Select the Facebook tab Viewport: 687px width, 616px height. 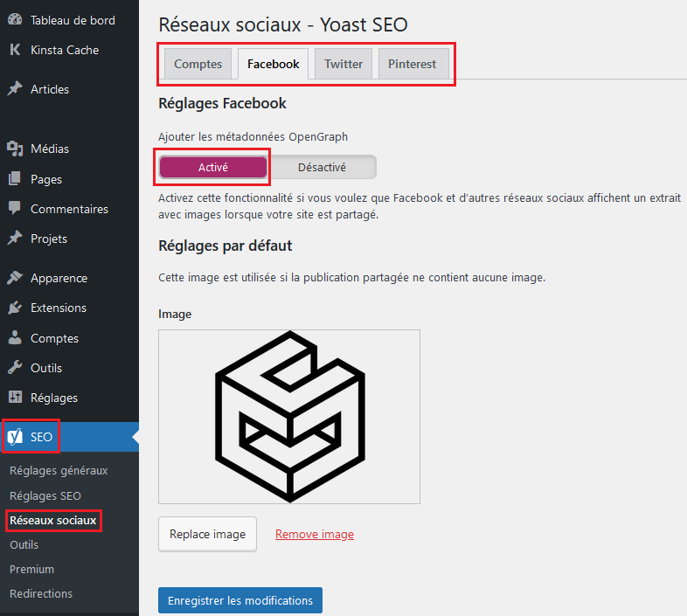pyautogui.click(x=274, y=64)
